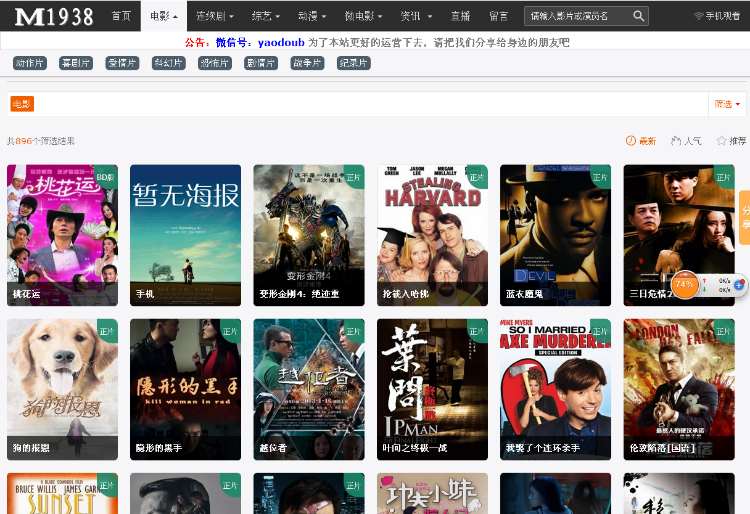Open the 手机 movie with placeholder poster
This screenshot has height=514, width=750.
[186, 235]
